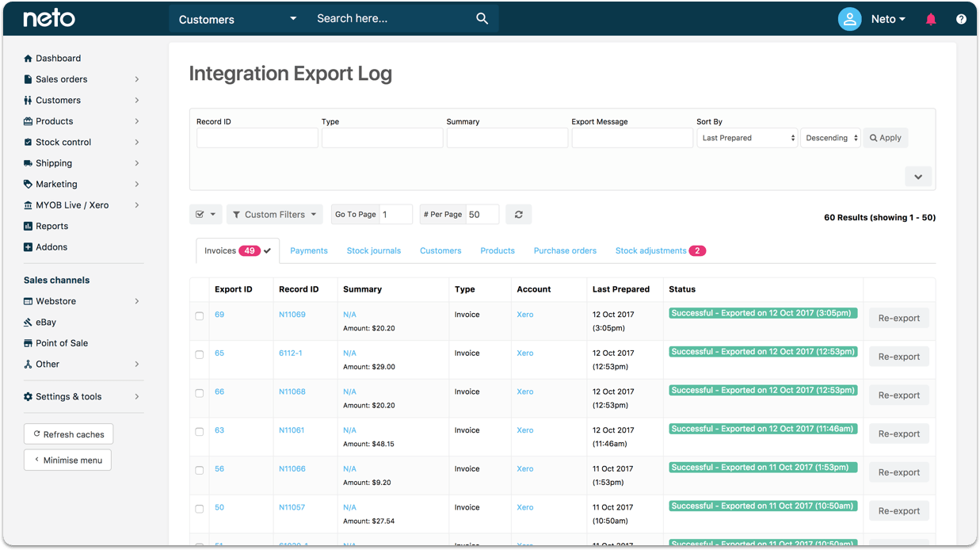Click the refresh results icon button
The width and height of the screenshot is (980, 550).
tap(519, 215)
